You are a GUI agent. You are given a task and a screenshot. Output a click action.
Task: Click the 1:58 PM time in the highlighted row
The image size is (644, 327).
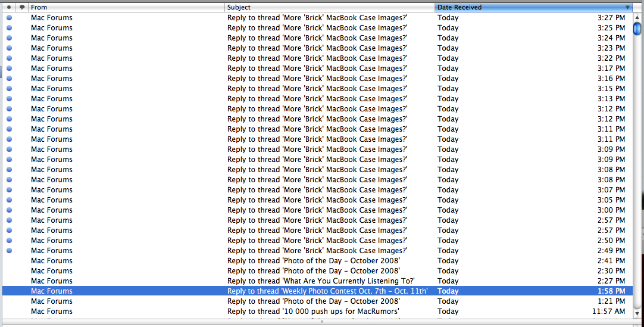(611, 291)
